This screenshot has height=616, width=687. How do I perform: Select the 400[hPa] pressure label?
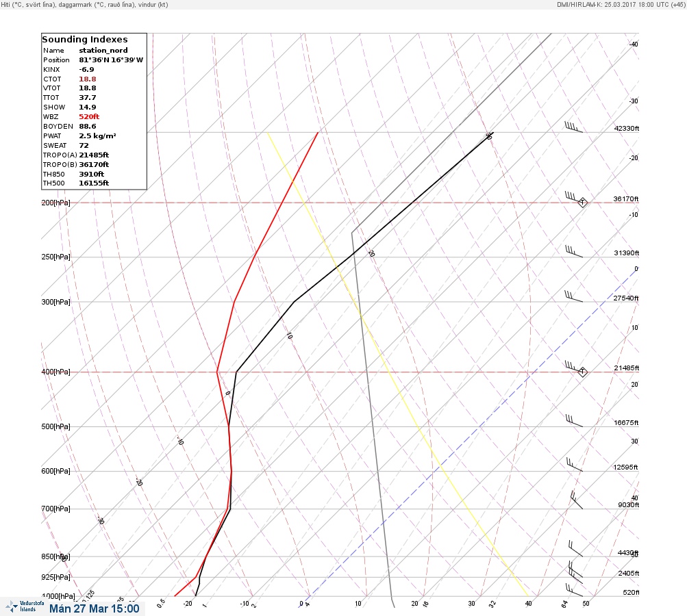(x=55, y=372)
